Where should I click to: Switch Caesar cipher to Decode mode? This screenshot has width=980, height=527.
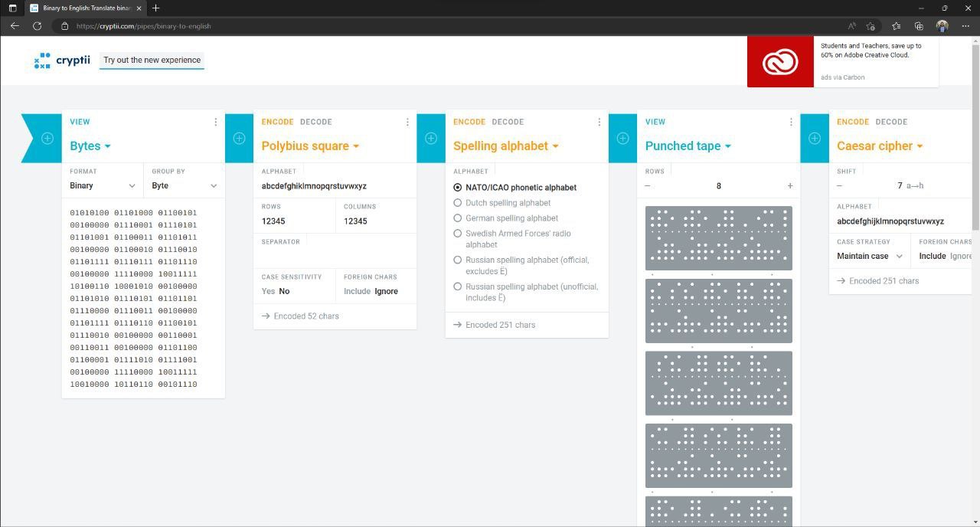pyautogui.click(x=891, y=122)
